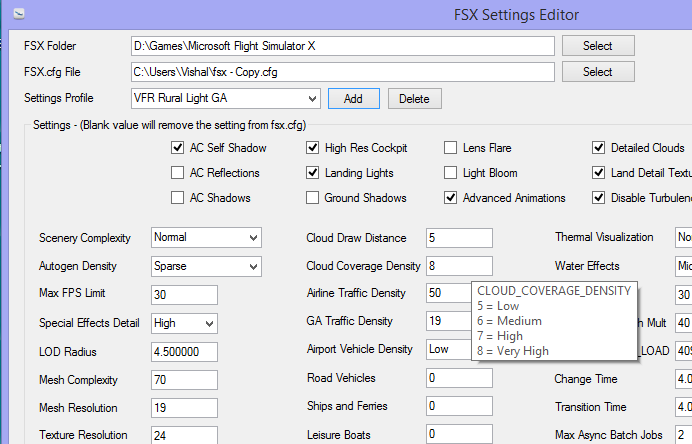The width and height of the screenshot is (692, 444).
Task: Toggle Disable Turbulence checkbox
Action: click(x=598, y=198)
